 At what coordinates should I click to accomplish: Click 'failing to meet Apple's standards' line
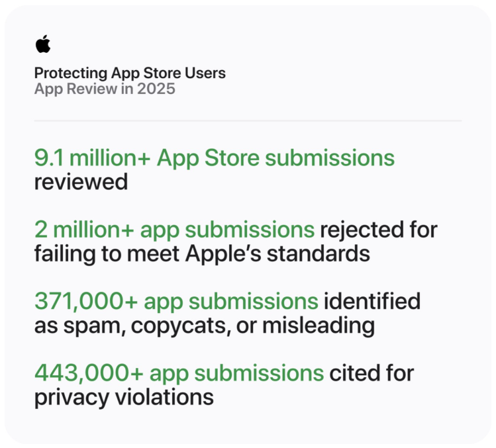coord(202,255)
